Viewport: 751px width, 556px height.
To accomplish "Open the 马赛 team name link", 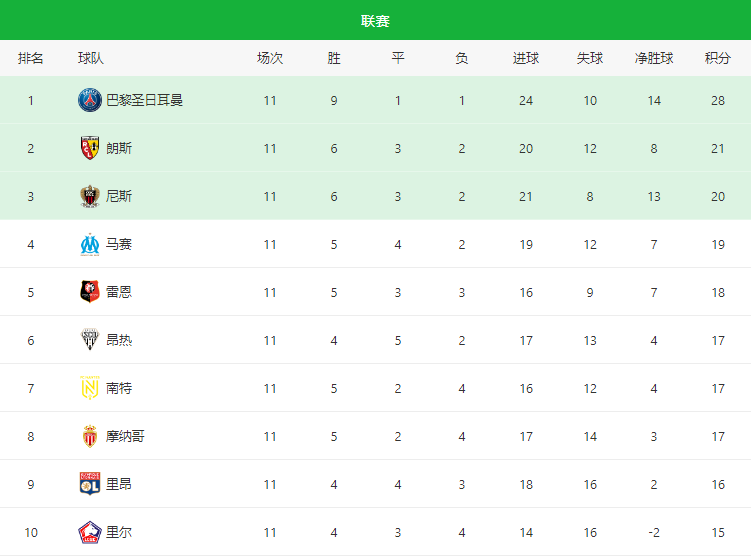I will pos(119,244).
